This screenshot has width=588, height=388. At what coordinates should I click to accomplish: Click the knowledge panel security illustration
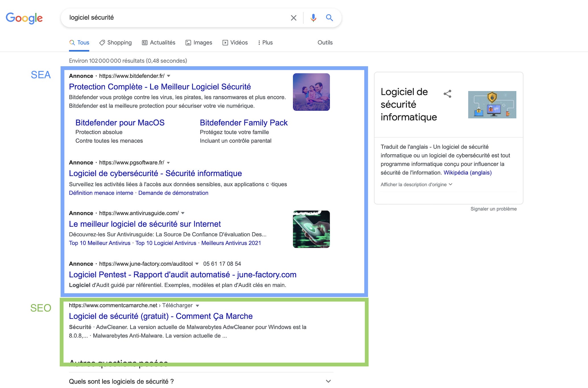coord(492,105)
